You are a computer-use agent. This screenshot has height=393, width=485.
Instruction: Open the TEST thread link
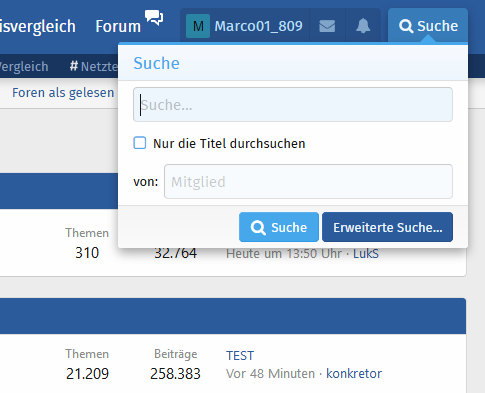point(240,356)
